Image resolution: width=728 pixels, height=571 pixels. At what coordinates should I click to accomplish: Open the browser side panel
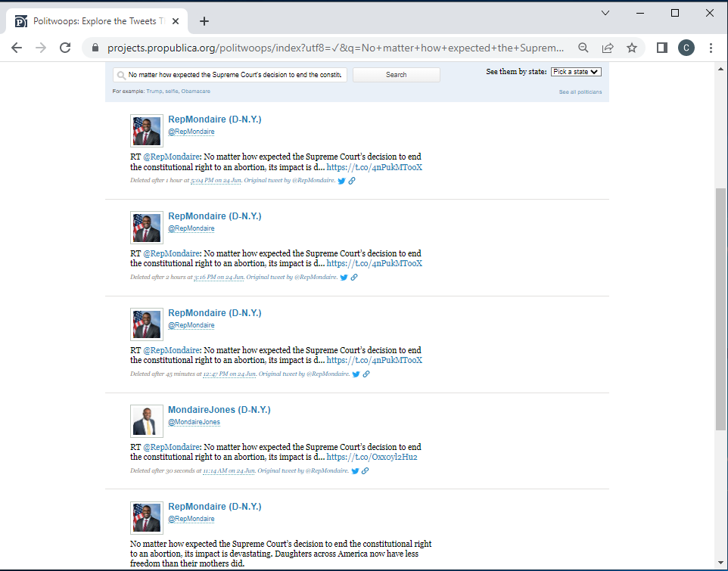click(x=662, y=48)
